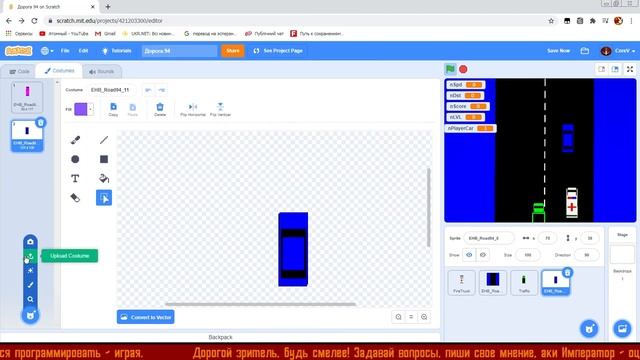The image size is (640, 360).
Task: Click the Choose a Sprite button
Action: [589, 328]
